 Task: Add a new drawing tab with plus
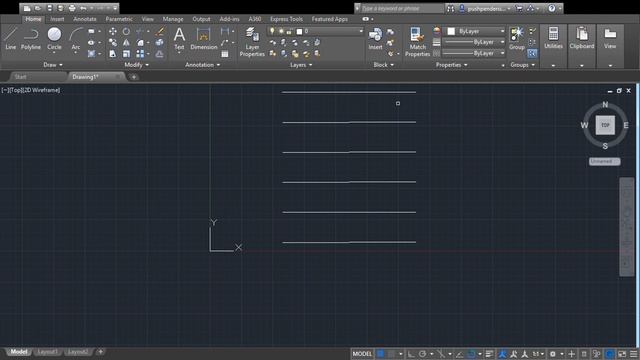tap(133, 77)
